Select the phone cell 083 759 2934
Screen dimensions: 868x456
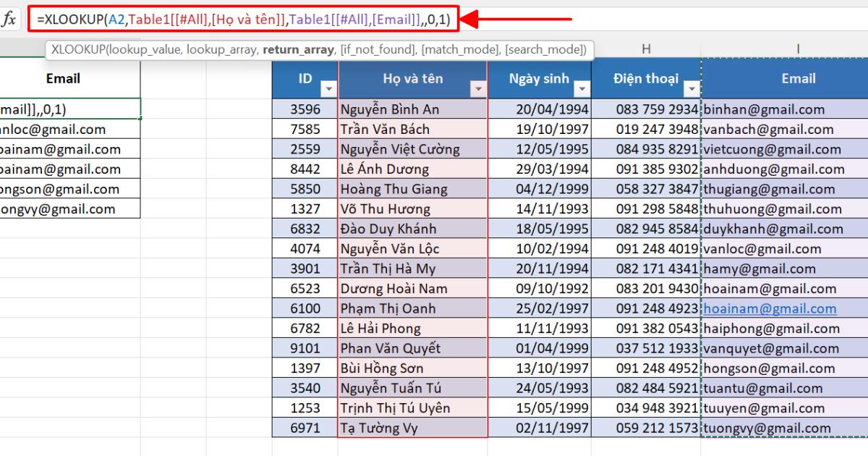(651, 109)
